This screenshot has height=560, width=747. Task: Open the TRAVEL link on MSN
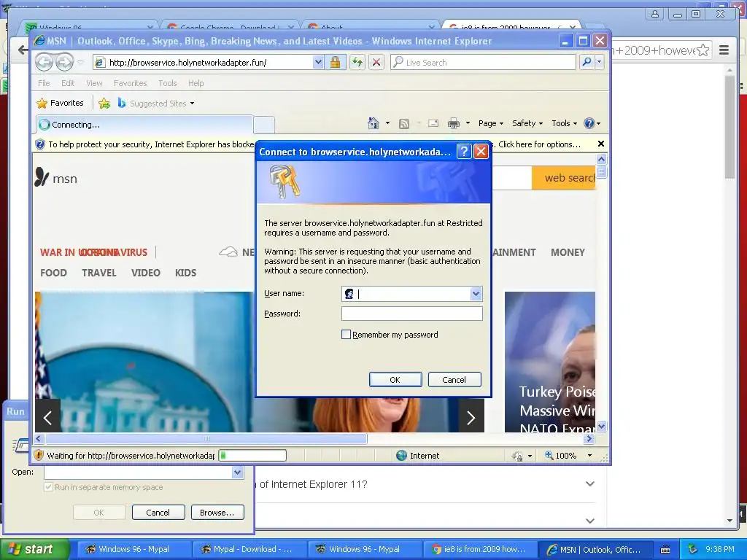(99, 273)
